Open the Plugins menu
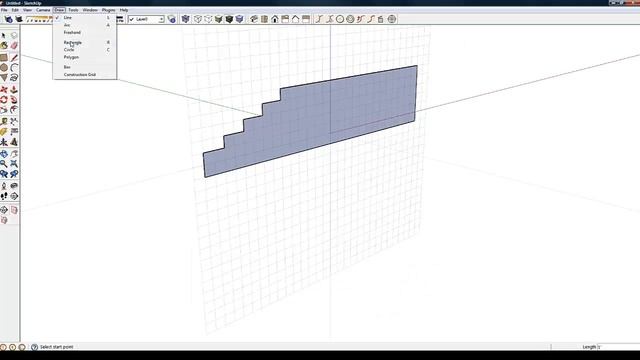Image resolution: width=640 pixels, height=360 pixels. (109, 10)
